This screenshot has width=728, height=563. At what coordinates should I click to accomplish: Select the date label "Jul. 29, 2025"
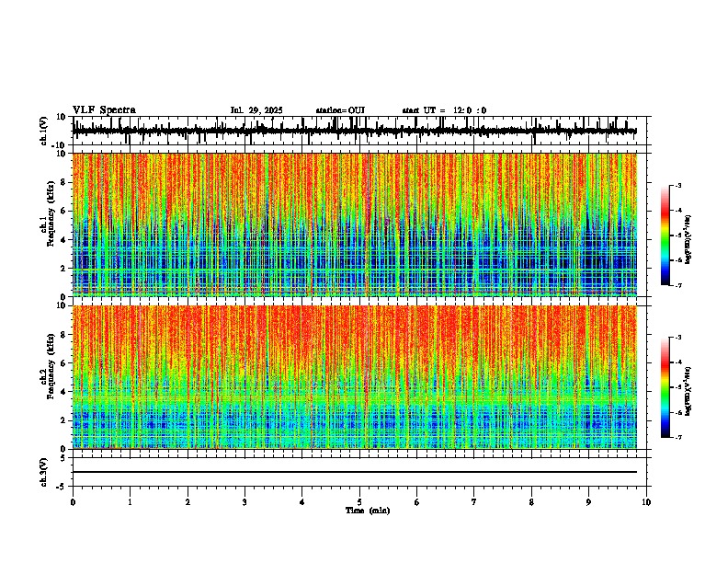pyautogui.click(x=256, y=110)
